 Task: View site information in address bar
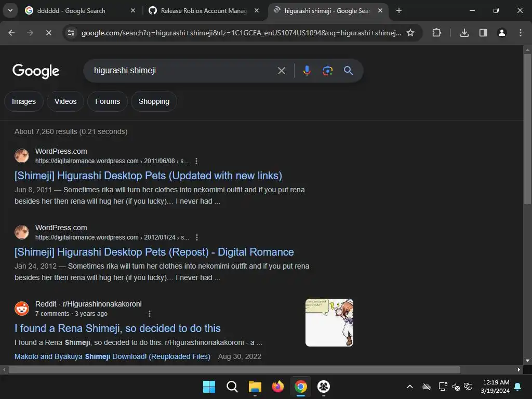[x=71, y=33]
